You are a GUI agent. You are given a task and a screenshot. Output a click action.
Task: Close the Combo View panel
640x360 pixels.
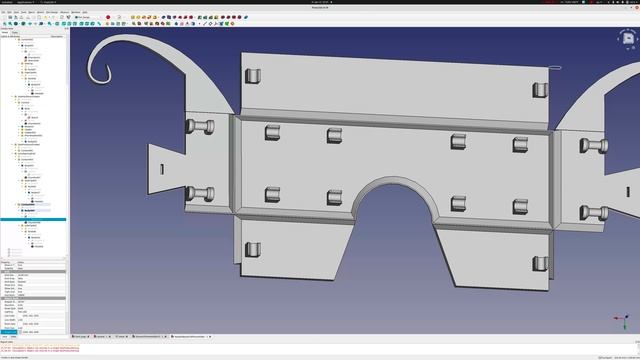tap(67, 29)
